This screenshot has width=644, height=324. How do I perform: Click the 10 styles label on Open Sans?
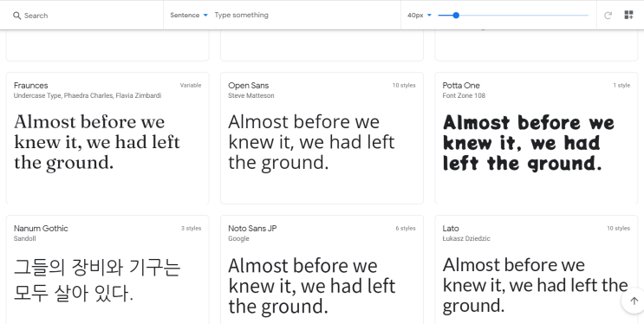pos(404,86)
